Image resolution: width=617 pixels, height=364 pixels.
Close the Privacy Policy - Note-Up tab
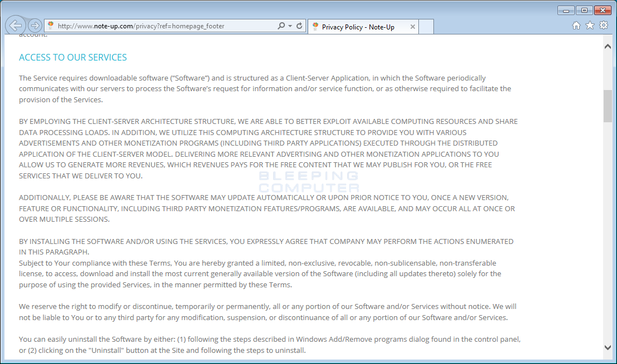412,27
